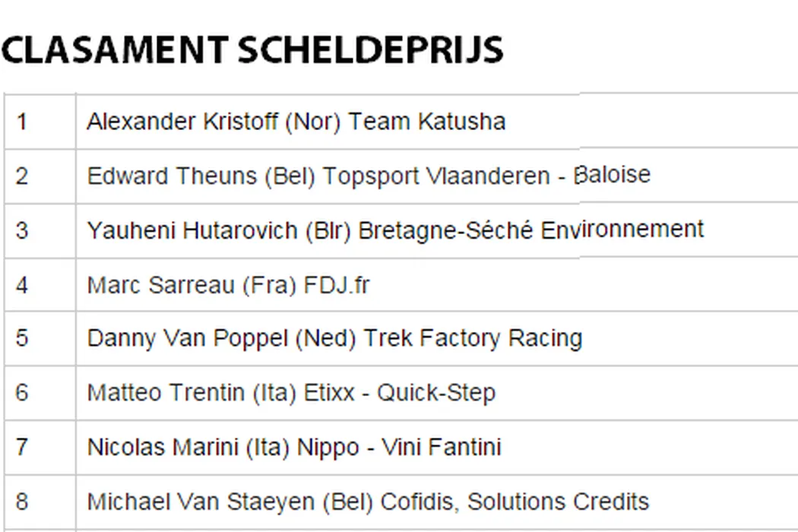Screen dimensions: 798x532
Task: Click the Danny Van Poppel entry
Action: pos(334,338)
